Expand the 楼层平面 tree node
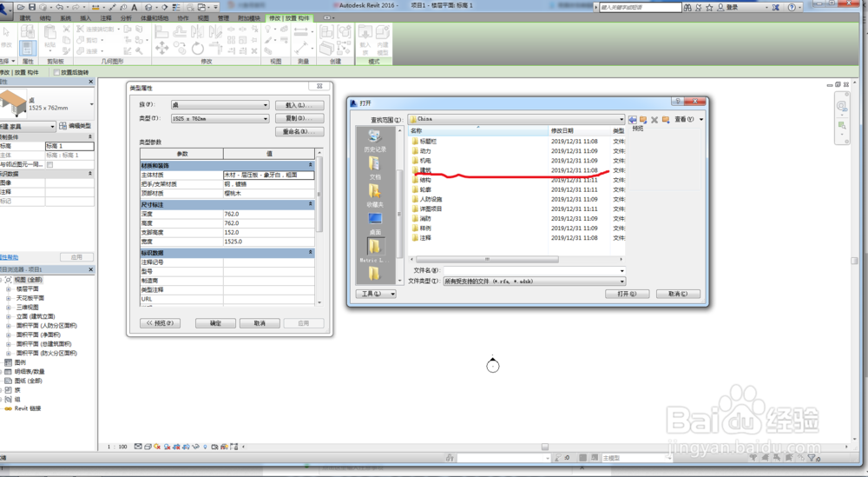The width and height of the screenshot is (868, 477). pyautogui.click(x=9, y=288)
